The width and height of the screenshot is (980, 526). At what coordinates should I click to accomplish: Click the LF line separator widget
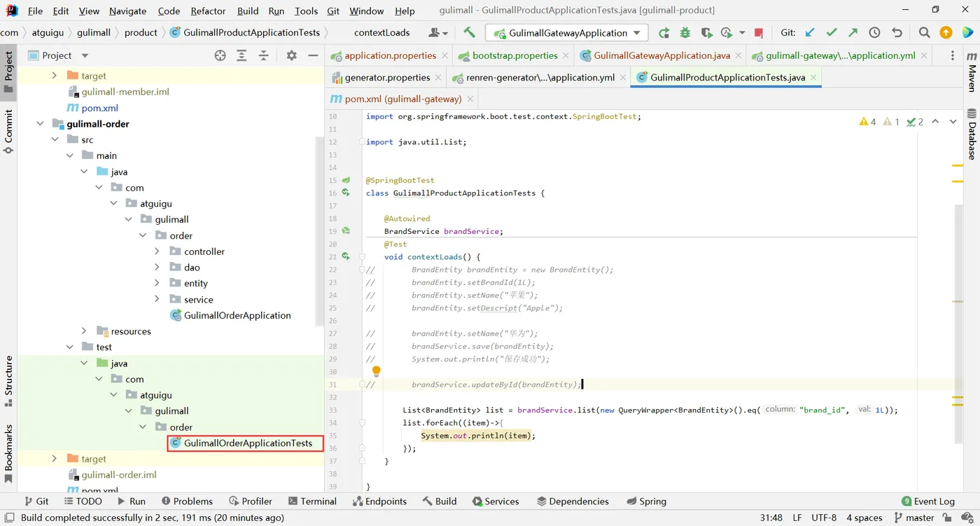[x=797, y=518]
